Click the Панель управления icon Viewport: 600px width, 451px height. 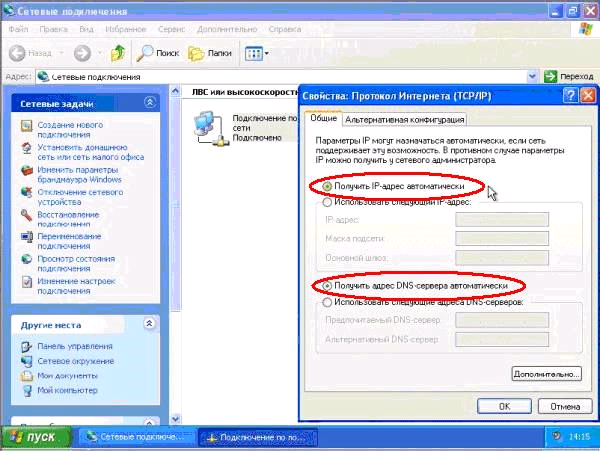(x=27, y=347)
